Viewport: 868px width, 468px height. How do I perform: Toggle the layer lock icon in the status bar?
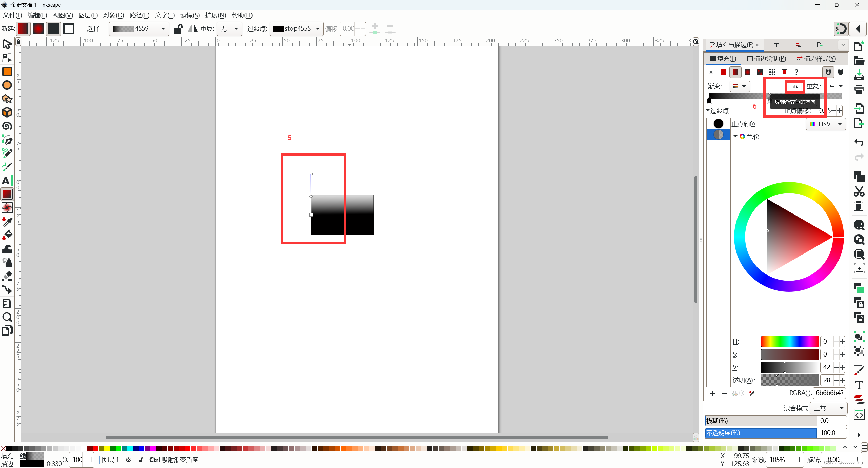click(x=141, y=460)
